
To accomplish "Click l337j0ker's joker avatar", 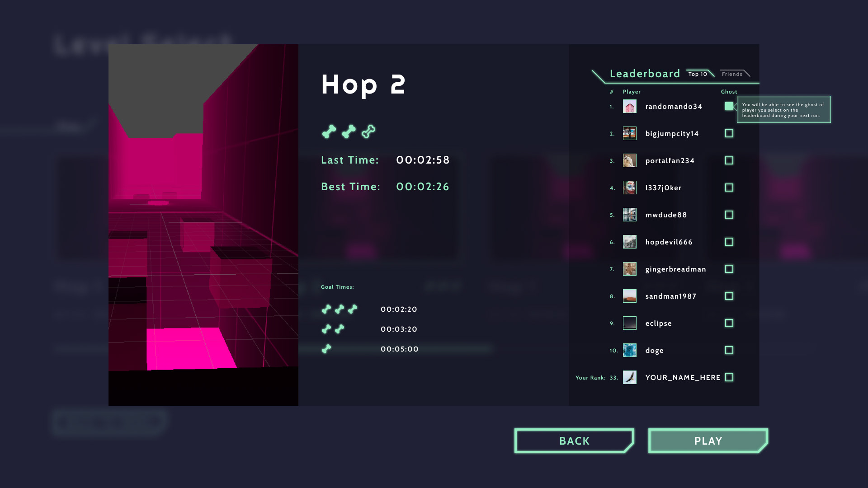I will click(629, 188).
